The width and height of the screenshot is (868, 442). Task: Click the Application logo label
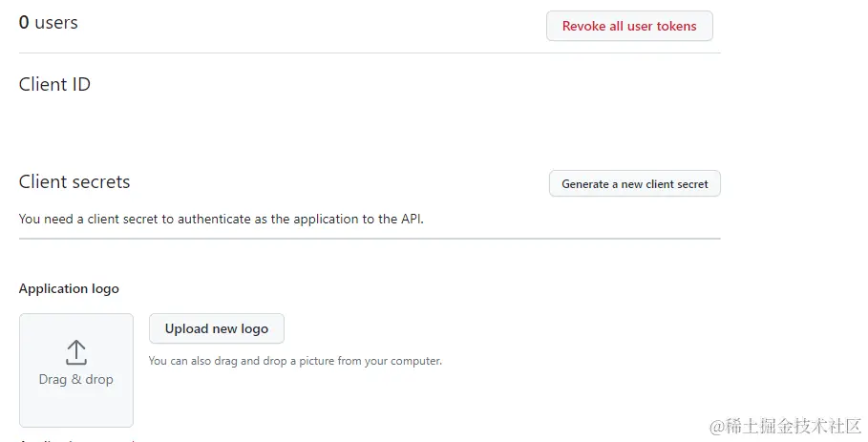coord(69,288)
